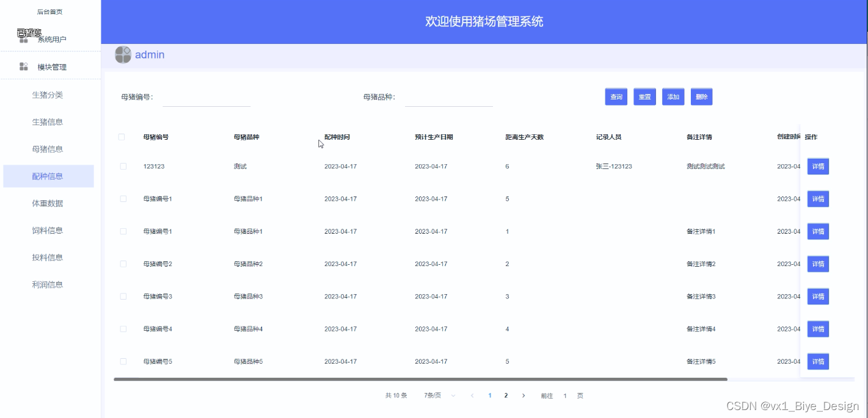This screenshot has width=868, height=418.
Task: Click the 共 10 条 total count
Action: [396, 395]
